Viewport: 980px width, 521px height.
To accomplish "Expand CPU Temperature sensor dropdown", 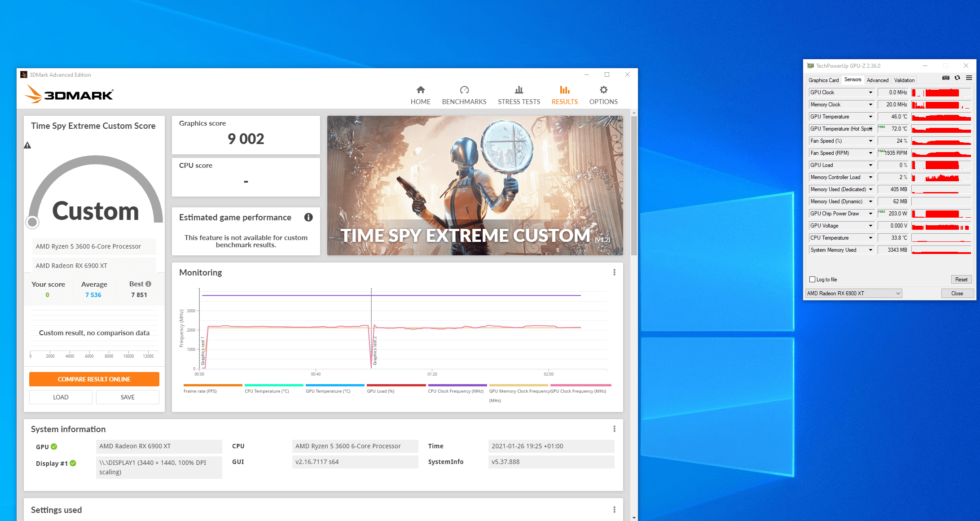I will [x=870, y=238].
